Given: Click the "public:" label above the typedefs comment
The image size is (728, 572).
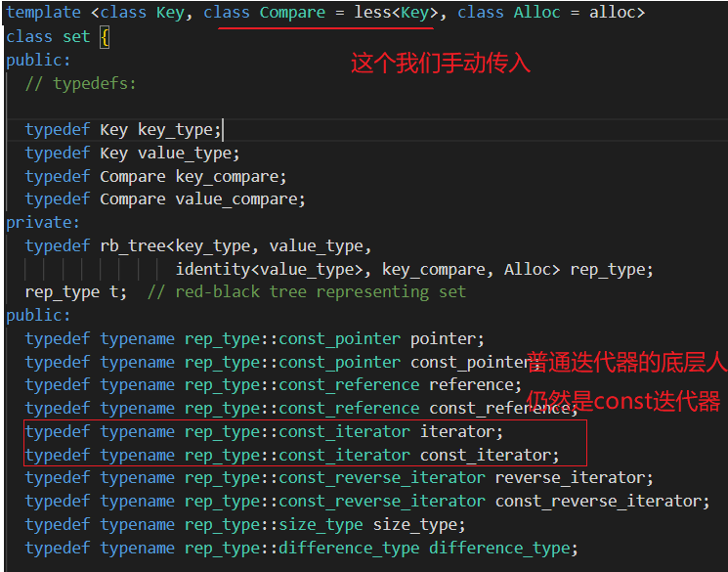Looking at the screenshot, I should (38, 61).
